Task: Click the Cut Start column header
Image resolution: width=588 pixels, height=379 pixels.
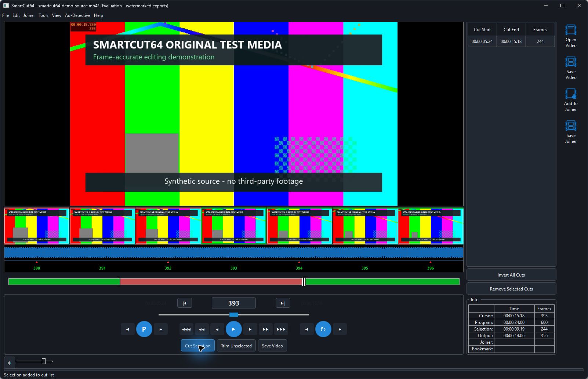Action: (x=482, y=30)
